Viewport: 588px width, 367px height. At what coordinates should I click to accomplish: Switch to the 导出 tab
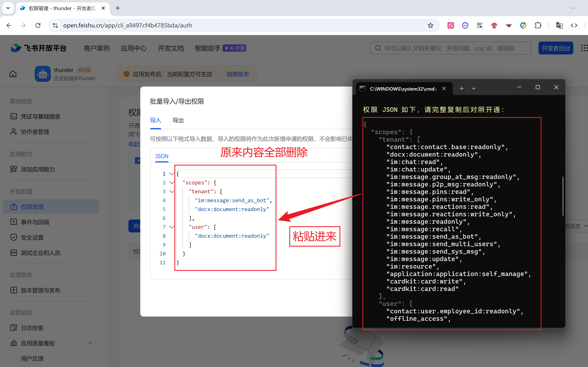tap(178, 120)
